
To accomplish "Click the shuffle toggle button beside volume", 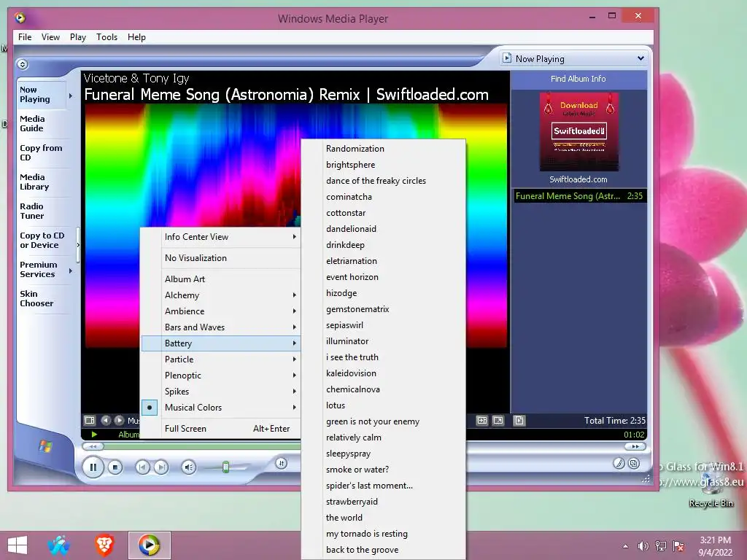I will [x=281, y=463].
